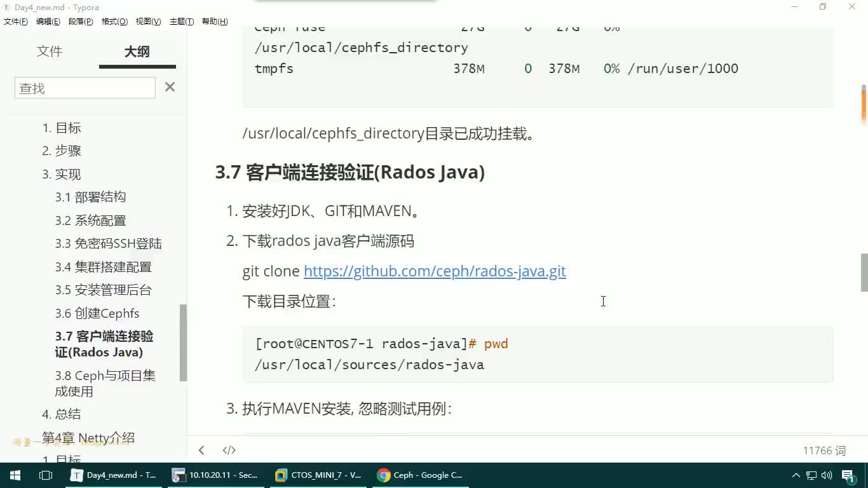868x488 pixels.
Task: Go to outline item 3. 实现
Action: pyautogui.click(x=62, y=174)
